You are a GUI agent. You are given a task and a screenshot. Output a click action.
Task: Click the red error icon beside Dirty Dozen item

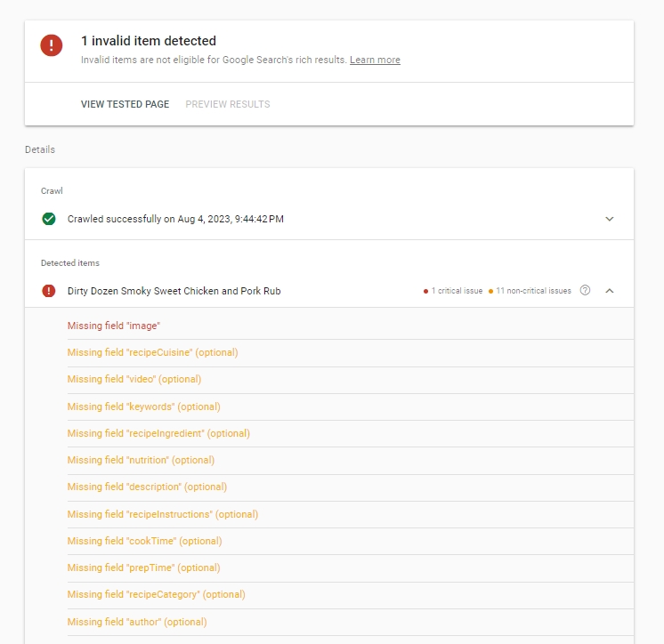point(49,291)
